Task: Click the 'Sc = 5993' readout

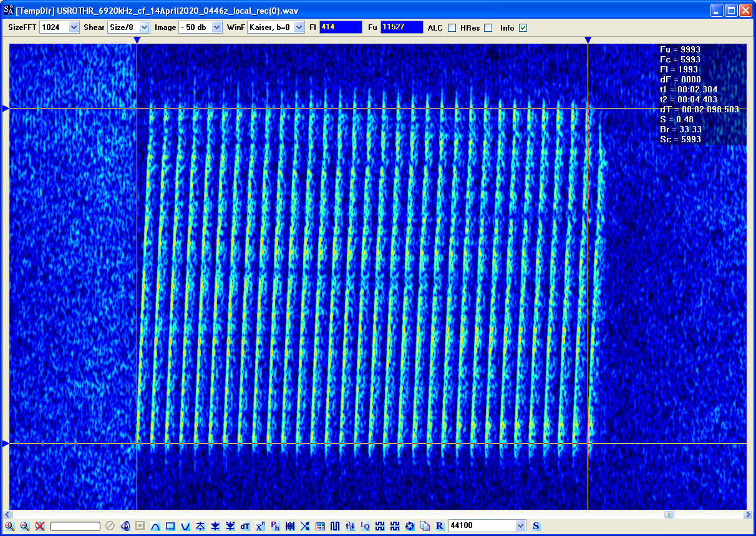Action: pos(680,139)
